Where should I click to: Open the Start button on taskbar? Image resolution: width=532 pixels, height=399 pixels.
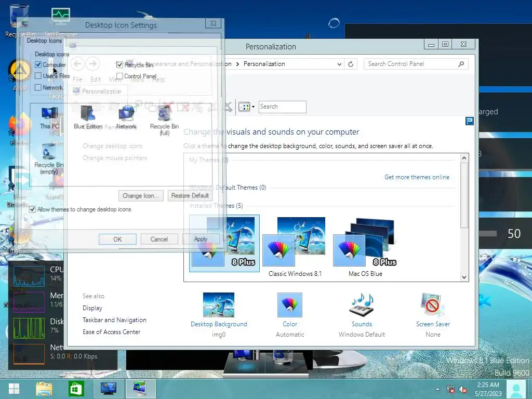[14, 389]
